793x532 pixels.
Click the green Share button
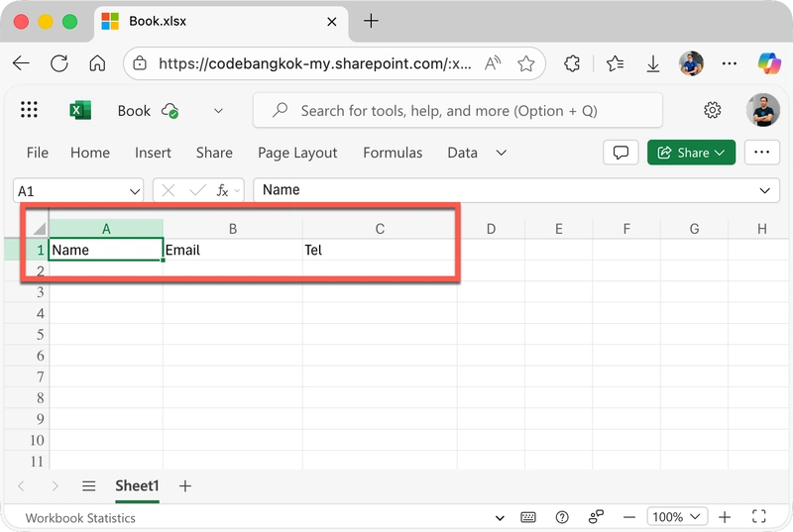(691, 153)
